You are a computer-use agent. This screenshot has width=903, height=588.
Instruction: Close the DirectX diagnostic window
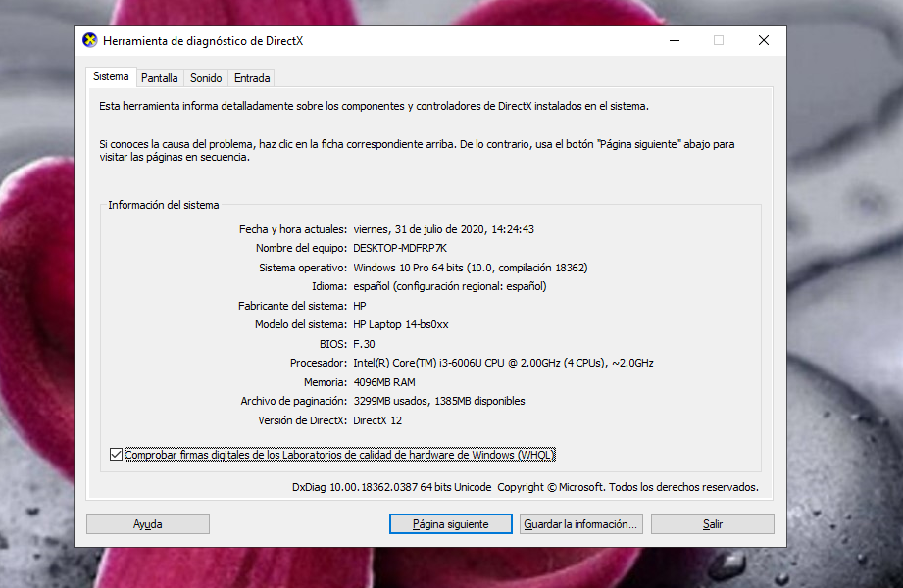[764, 40]
